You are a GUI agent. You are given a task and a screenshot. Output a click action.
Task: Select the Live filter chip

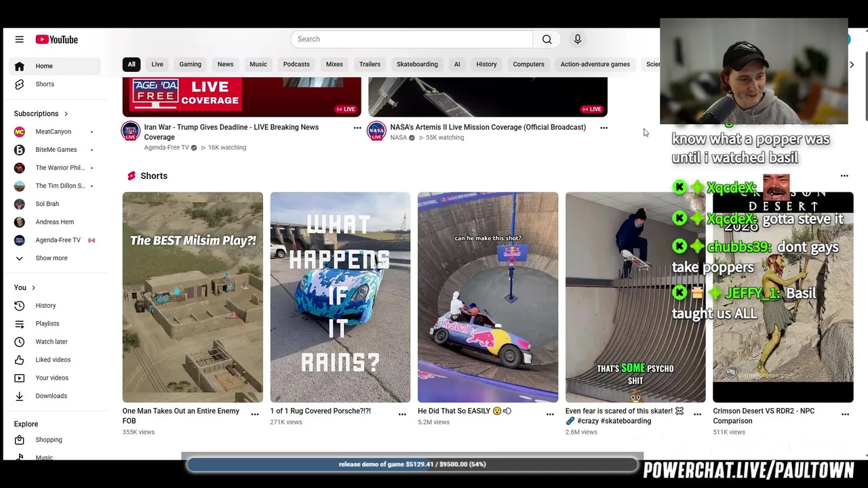click(x=157, y=64)
